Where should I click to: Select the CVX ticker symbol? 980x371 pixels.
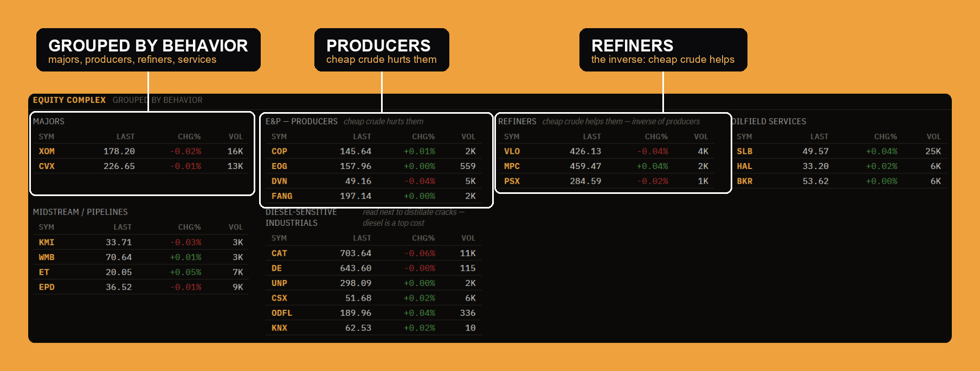tap(47, 166)
